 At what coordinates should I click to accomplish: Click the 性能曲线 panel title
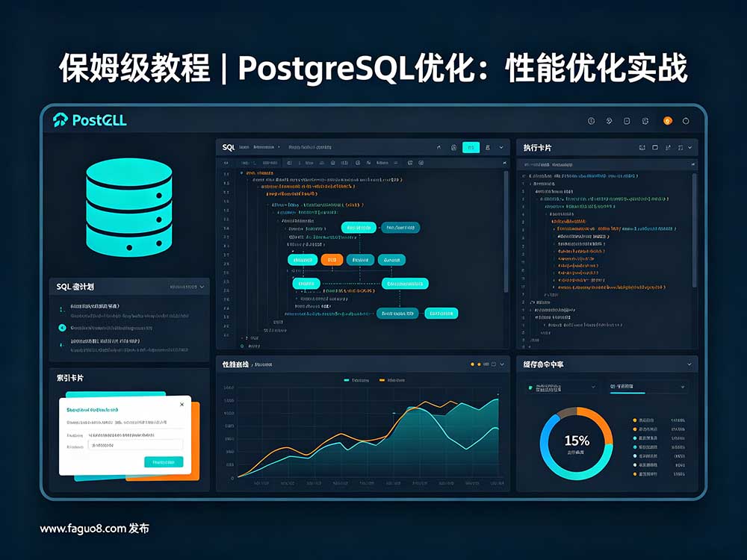coord(235,364)
